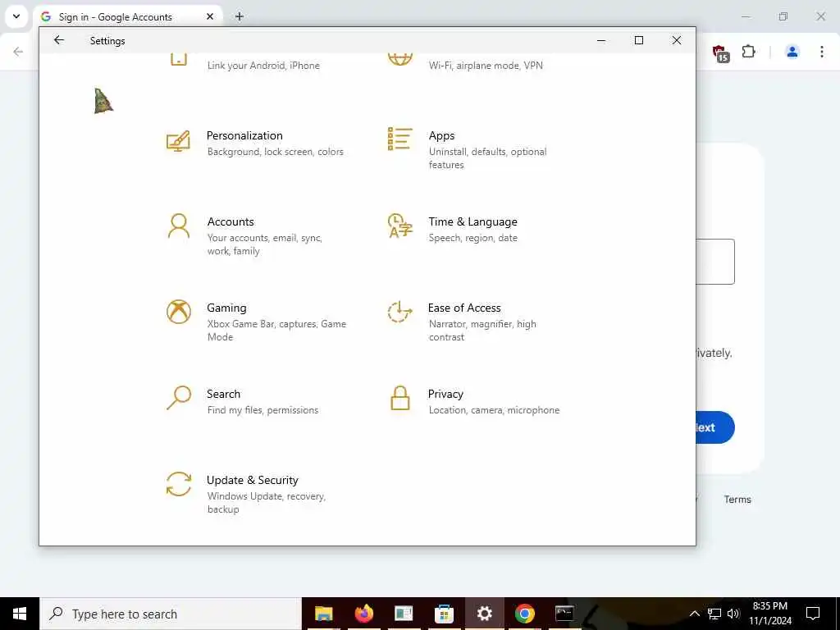Click the Ease of Access icon
840x630 pixels.
pyautogui.click(x=399, y=312)
